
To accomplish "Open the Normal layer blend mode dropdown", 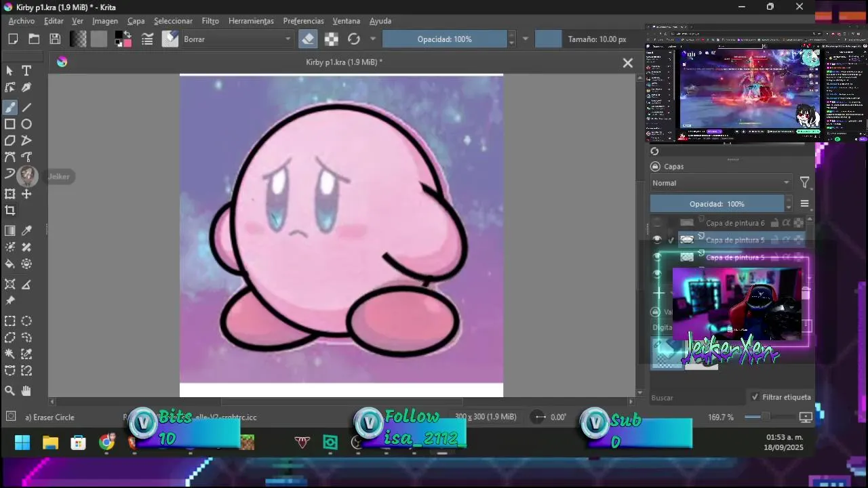I will coord(721,183).
